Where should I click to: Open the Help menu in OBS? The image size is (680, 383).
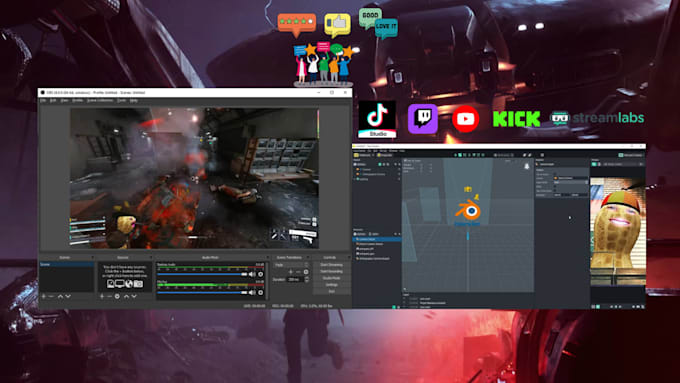134,100
